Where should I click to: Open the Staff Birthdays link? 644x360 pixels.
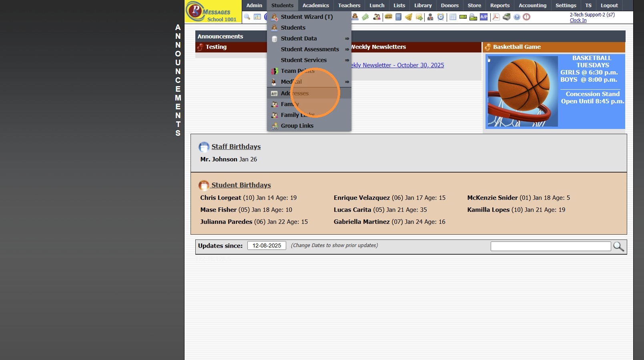236,147
